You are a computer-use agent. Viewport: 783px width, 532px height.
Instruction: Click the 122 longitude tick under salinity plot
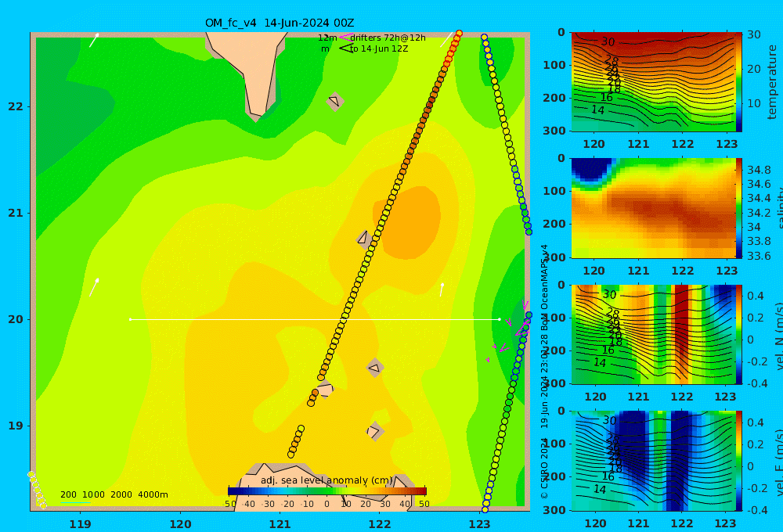tap(683, 271)
